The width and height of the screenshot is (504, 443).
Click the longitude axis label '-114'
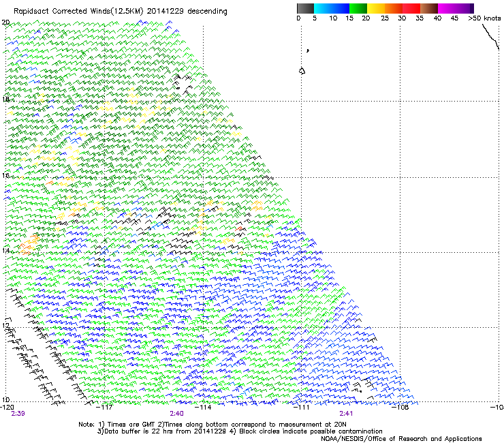[204, 408]
